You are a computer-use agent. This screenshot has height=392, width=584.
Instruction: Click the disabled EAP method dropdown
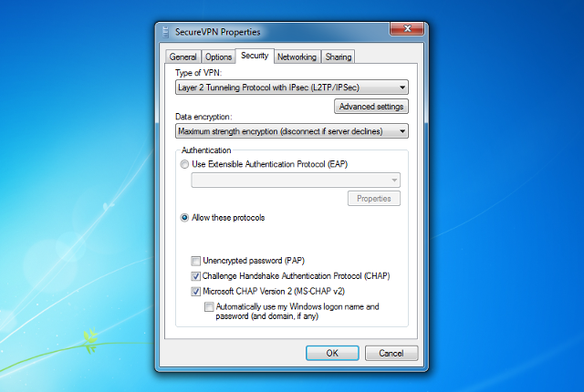click(296, 180)
